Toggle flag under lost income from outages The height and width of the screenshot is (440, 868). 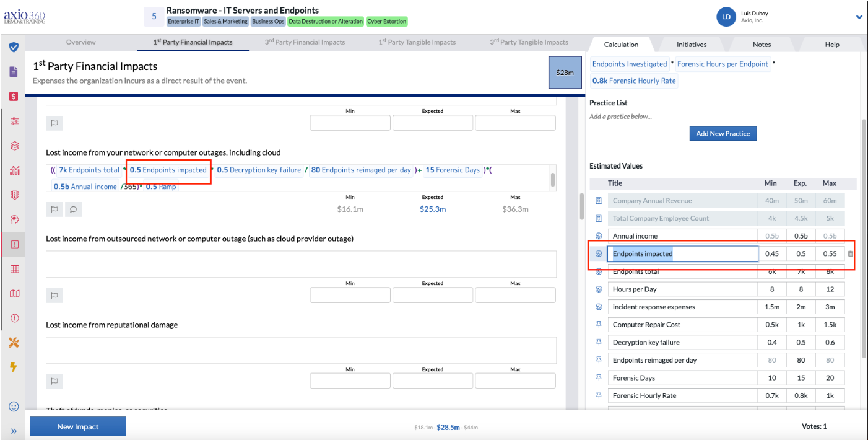point(54,209)
